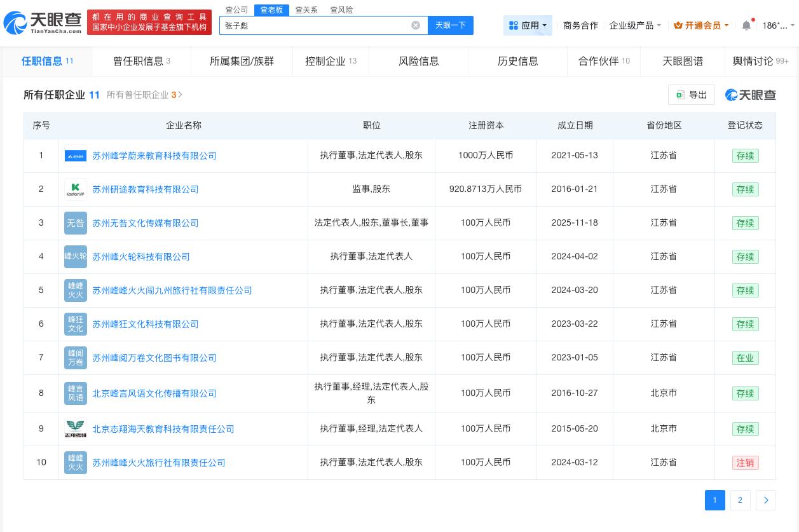Click the 天眼一下 search button
The image size is (799, 532).
click(451, 25)
